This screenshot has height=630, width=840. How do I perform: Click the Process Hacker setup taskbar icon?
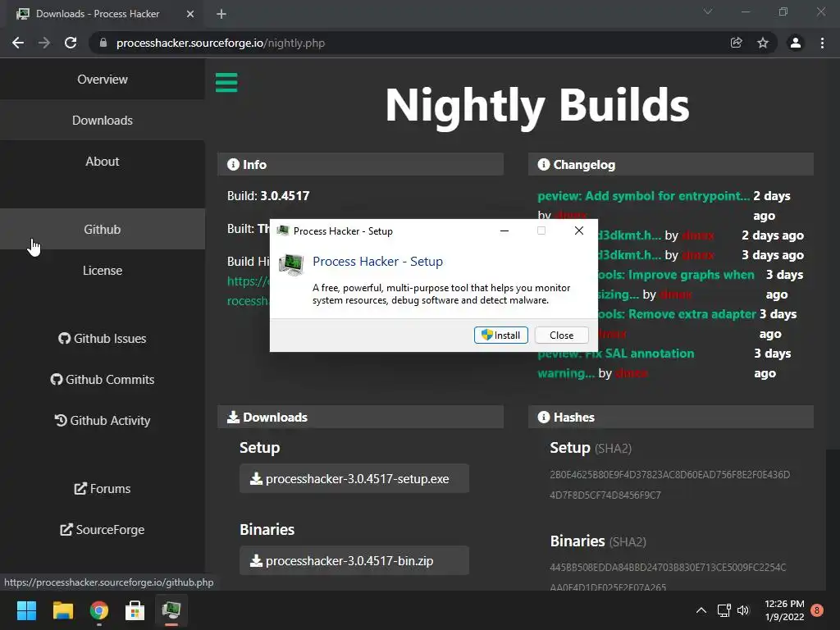coord(171,610)
